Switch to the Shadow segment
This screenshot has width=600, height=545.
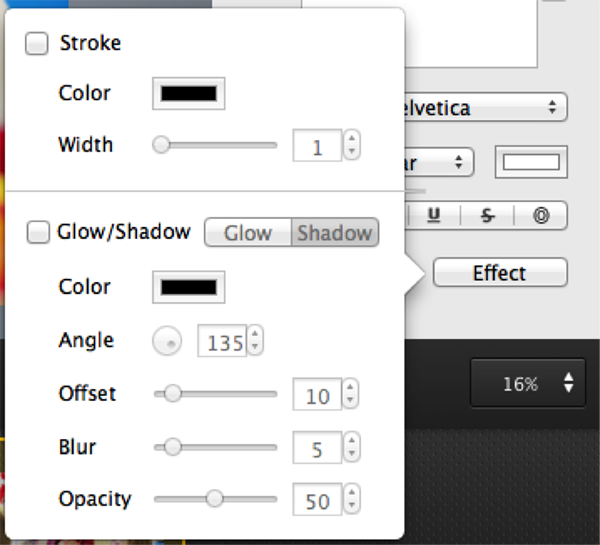point(335,233)
